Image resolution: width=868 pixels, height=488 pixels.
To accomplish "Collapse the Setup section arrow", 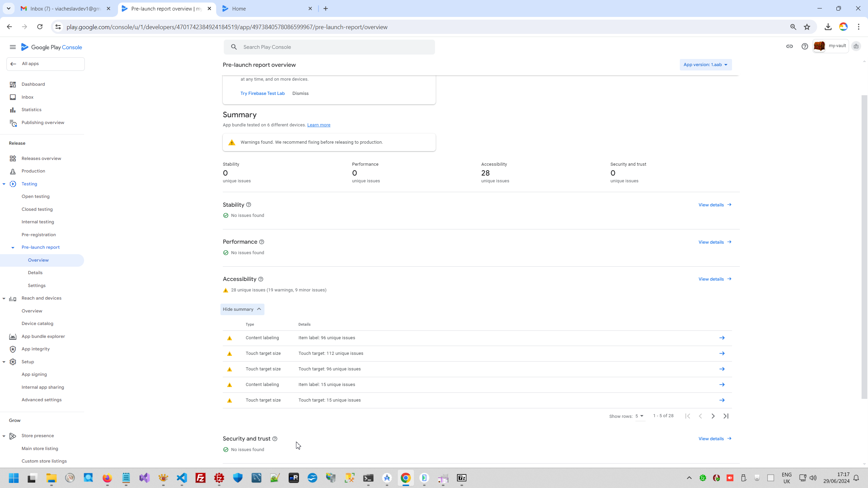I will (x=4, y=362).
